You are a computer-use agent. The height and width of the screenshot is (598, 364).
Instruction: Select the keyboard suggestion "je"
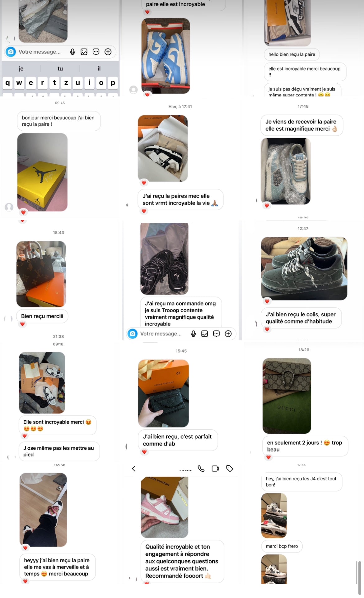[x=21, y=68]
